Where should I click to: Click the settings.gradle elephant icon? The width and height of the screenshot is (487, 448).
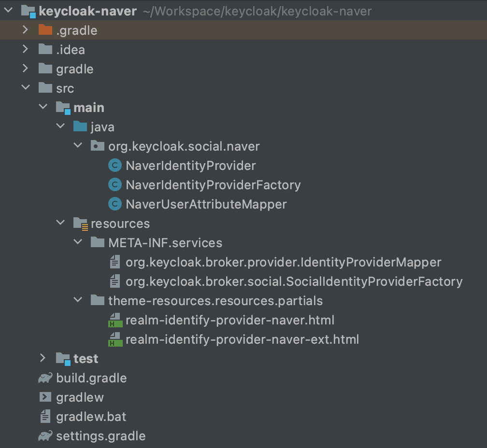point(45,436)
